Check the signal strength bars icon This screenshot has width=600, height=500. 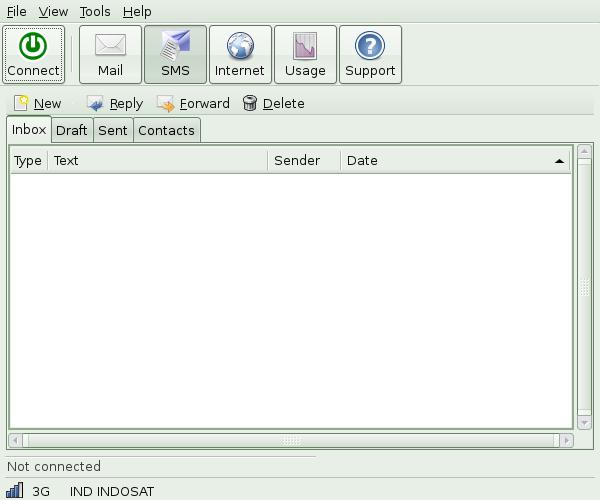pos(15,490)
